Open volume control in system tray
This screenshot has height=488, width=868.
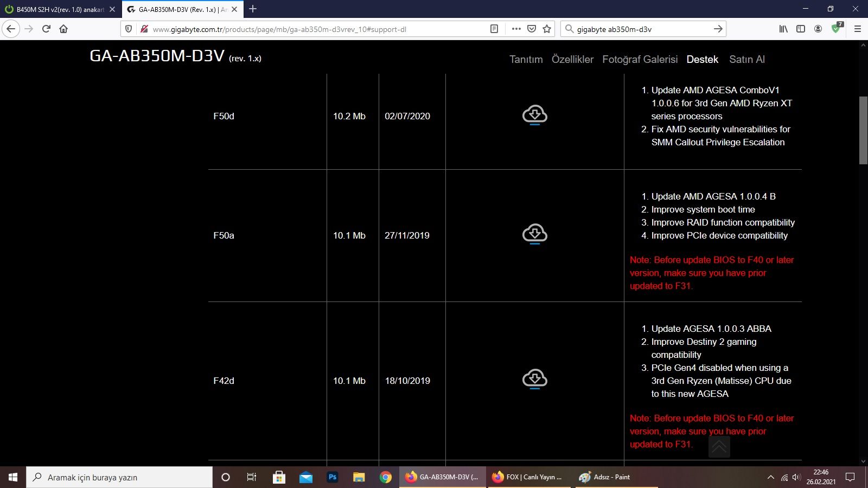796,477
